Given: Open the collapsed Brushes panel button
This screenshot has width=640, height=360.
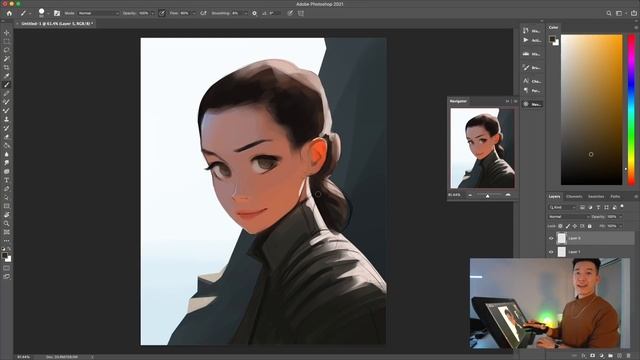Looking at the screenshot, I should pyautogui.click(x=532, y=67).
